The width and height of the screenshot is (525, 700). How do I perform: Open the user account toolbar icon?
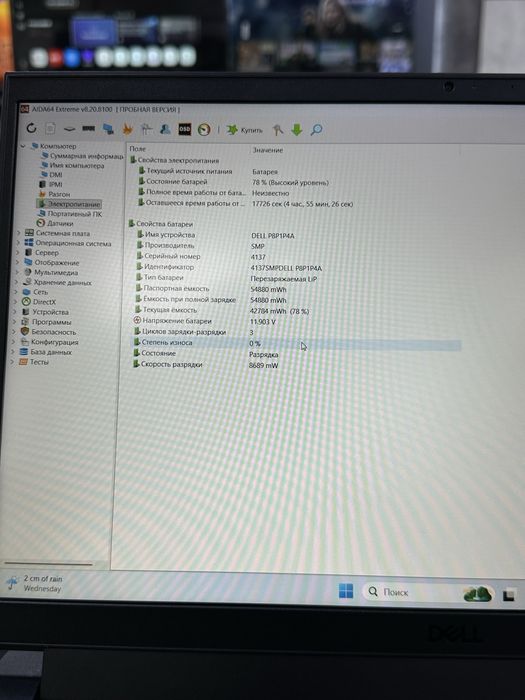pyautogui.click(x=165, y=129)
